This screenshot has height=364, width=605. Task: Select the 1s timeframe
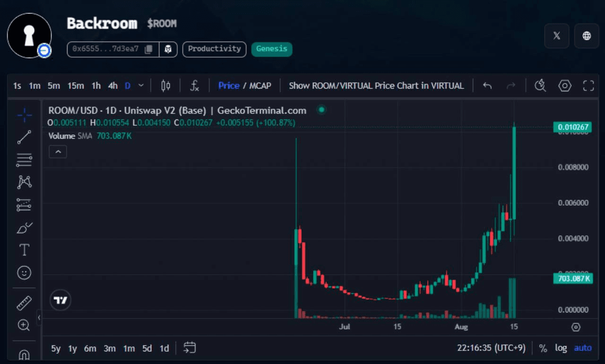pos(17,86)
